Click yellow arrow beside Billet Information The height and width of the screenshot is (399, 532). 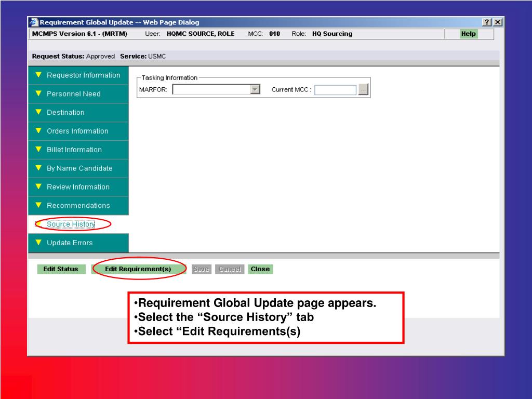point(38,149)
